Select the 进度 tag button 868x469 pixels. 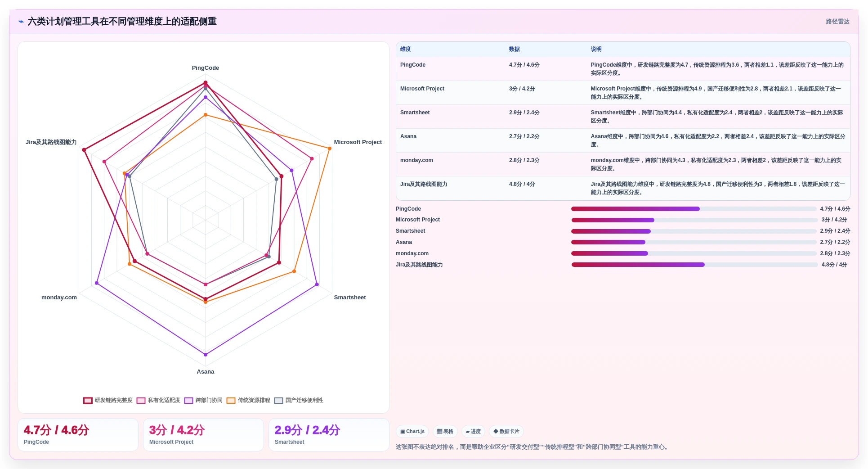click(473, 431)
